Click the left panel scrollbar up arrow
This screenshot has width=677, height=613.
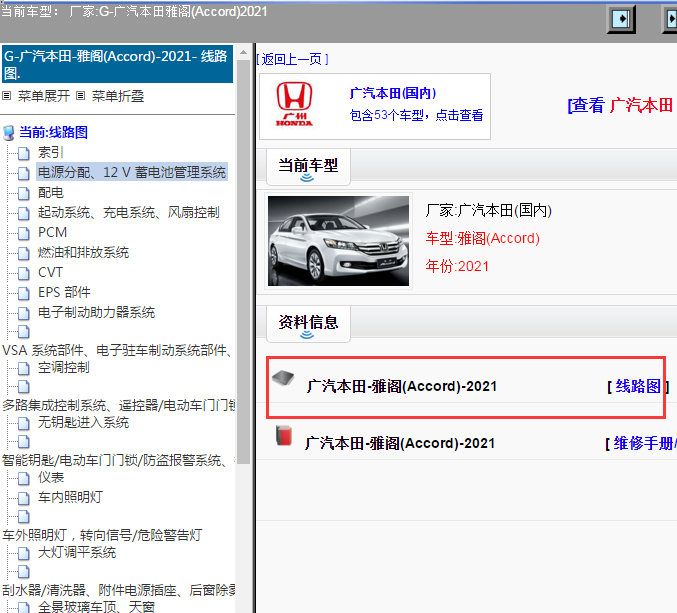pos(244,53)
